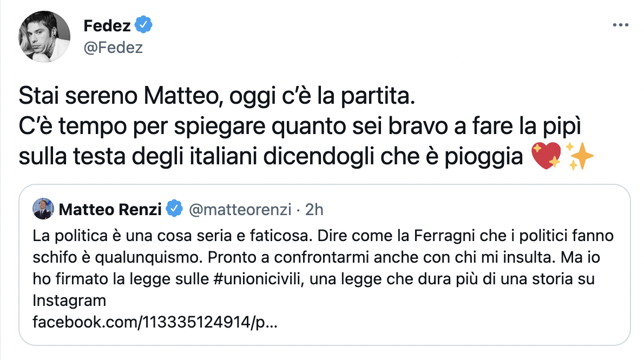Viewport: 644px width, 360px height.
Task: Open the tweet's three-dot more menu
Action: click(x=620, y=25)
